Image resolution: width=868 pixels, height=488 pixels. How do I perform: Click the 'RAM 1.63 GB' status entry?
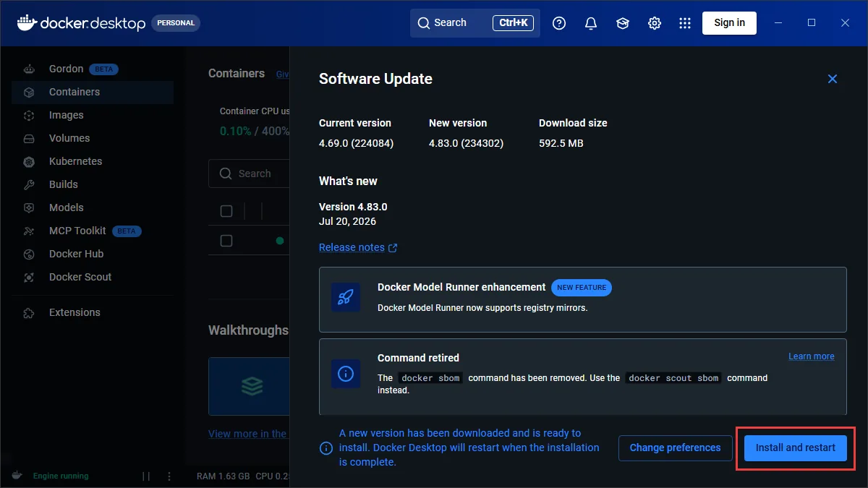tap(224, 476)
